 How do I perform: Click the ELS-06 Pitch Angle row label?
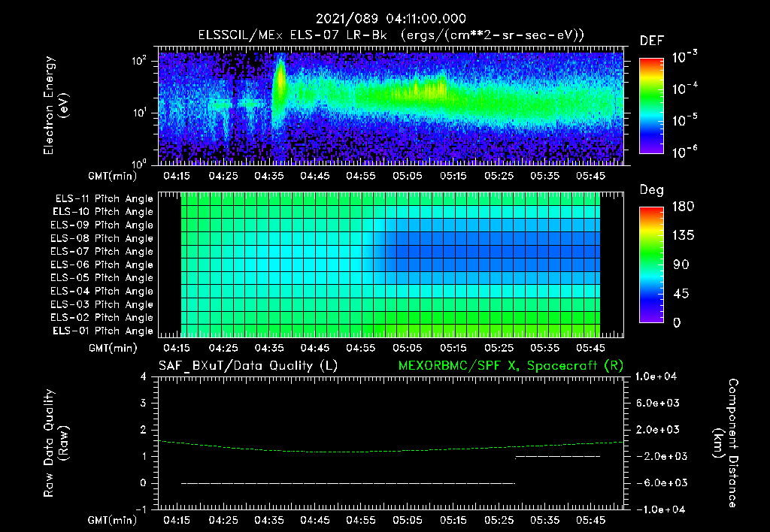point(102,264)
